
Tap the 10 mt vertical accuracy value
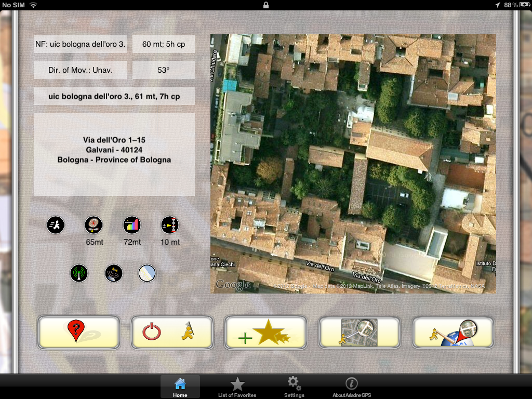click(x=170, y=242)
